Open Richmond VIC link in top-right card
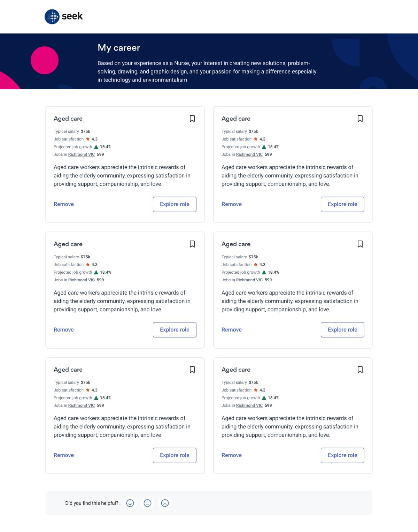Image resolution: width=418 pixels, height=532 pixels. (249, 154)
